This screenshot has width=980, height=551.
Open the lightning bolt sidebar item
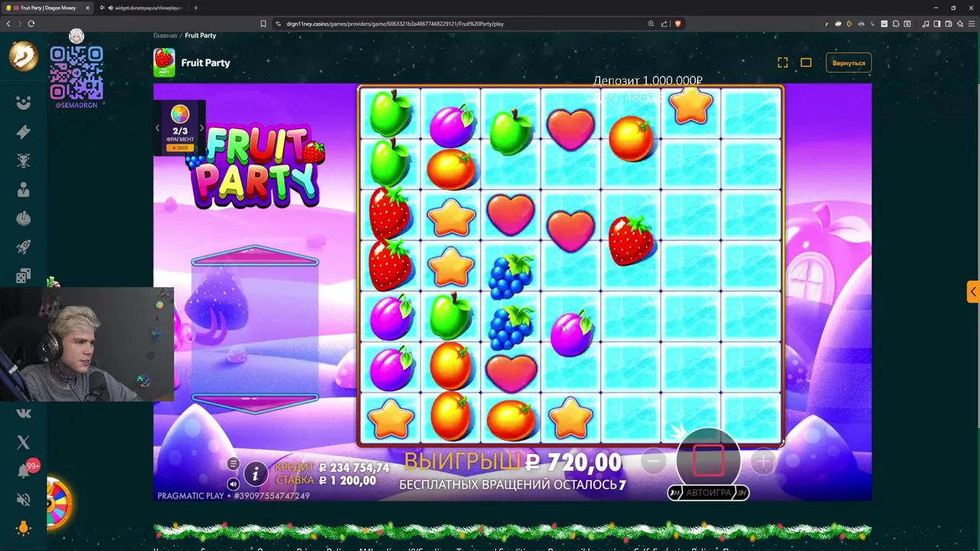pyautogui.click(x=24, y=132)
